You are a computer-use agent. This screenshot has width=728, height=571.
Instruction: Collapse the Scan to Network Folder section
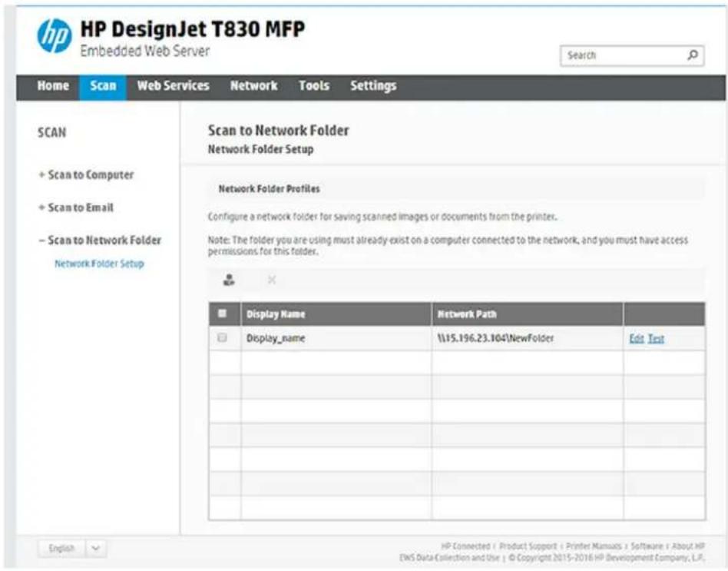pos(100,241)
